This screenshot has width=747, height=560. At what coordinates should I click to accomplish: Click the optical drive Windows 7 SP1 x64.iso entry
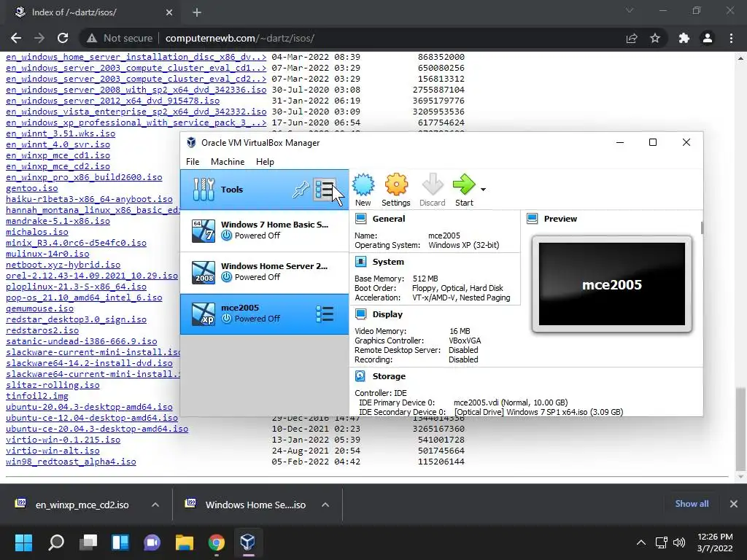click(538, 412)
